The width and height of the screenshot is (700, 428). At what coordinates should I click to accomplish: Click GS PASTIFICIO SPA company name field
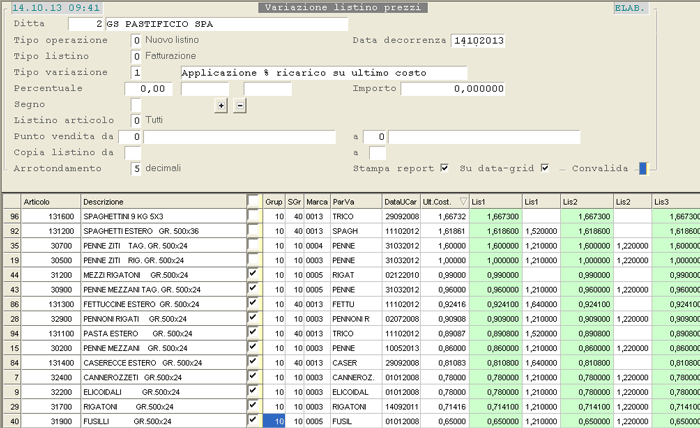[227, 24]
